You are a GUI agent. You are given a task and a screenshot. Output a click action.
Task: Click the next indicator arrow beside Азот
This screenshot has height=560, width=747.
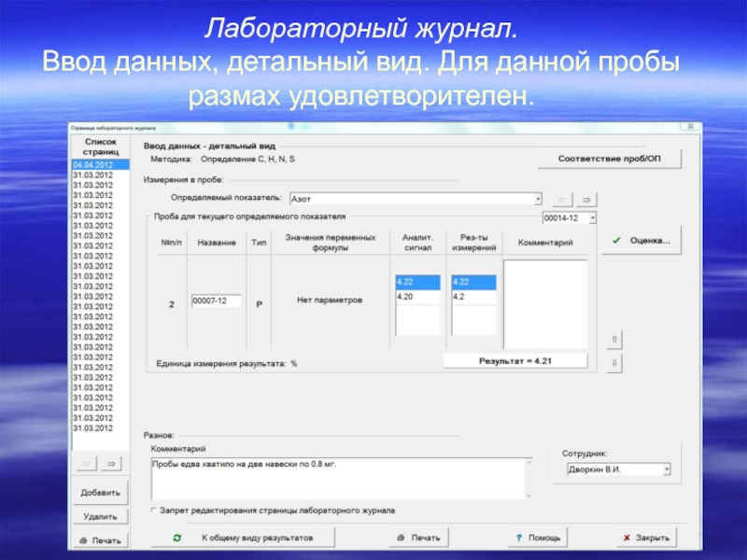click(588, 199)
